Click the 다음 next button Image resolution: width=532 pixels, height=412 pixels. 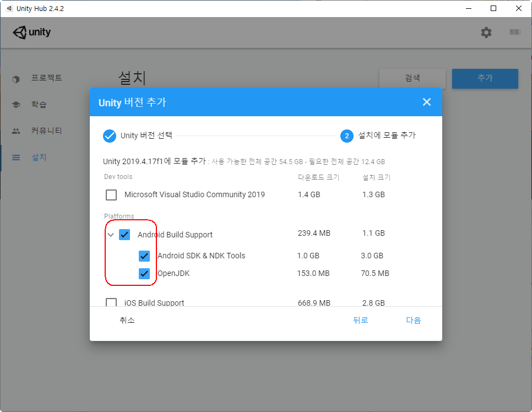413,320
